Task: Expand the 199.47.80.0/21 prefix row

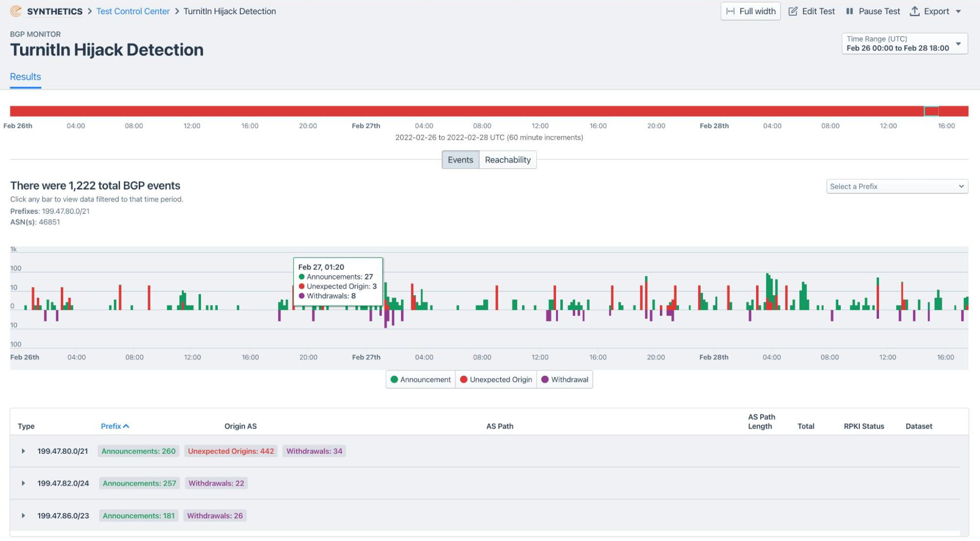Action: coord(23,450)
